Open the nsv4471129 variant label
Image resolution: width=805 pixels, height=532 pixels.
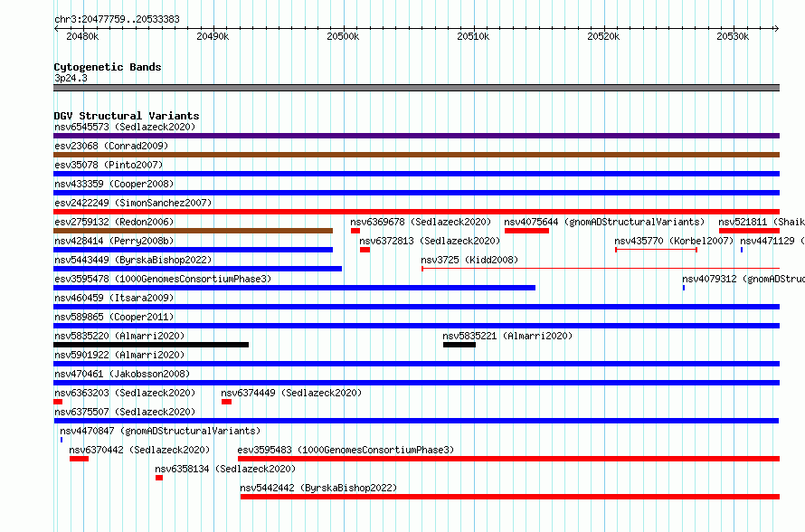pos(772,241)
